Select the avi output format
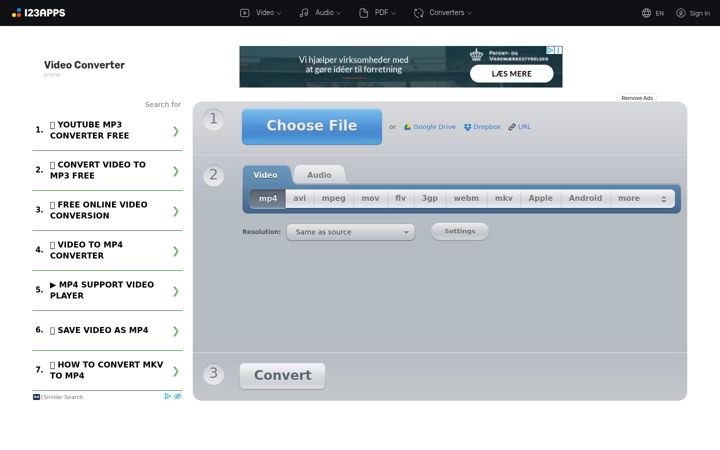 point(299,198)
